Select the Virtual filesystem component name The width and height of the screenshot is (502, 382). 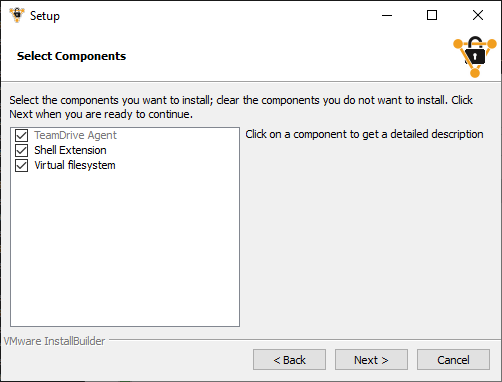[x=75, y=165]
